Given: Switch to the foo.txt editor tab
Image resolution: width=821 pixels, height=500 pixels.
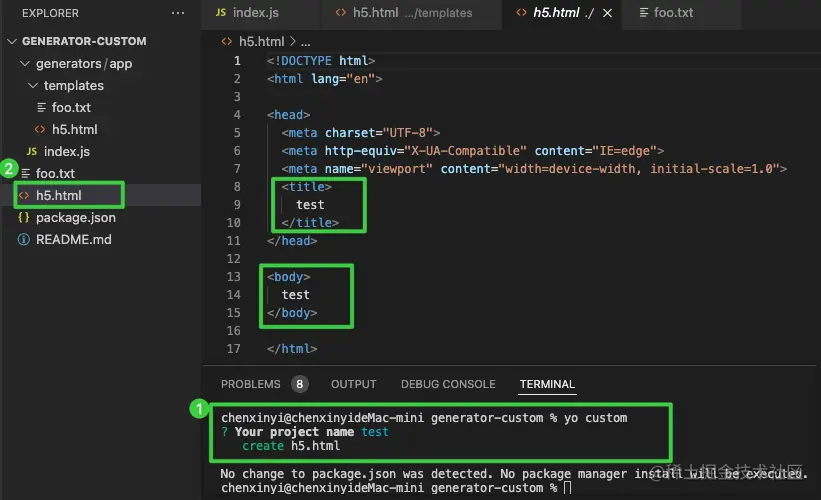Looking at the screenshot, I should [x=673, y=13].
